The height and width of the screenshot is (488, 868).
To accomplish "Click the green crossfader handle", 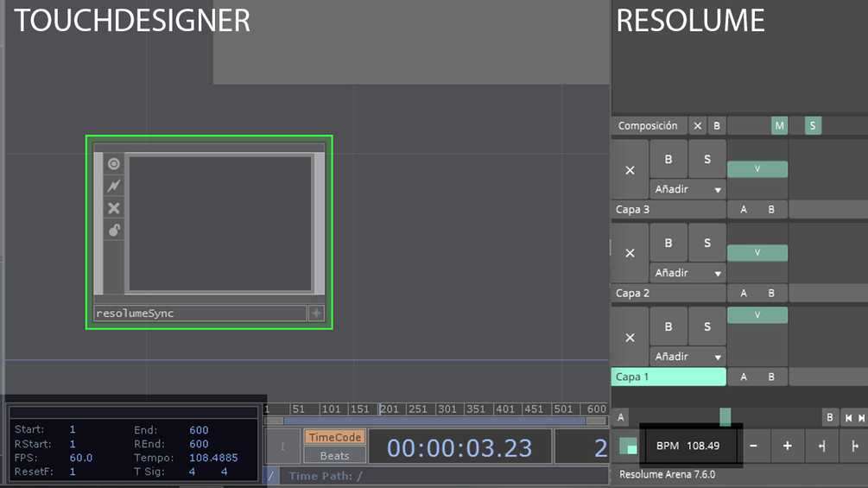I will pyautogui.click(x=725, y=417).
